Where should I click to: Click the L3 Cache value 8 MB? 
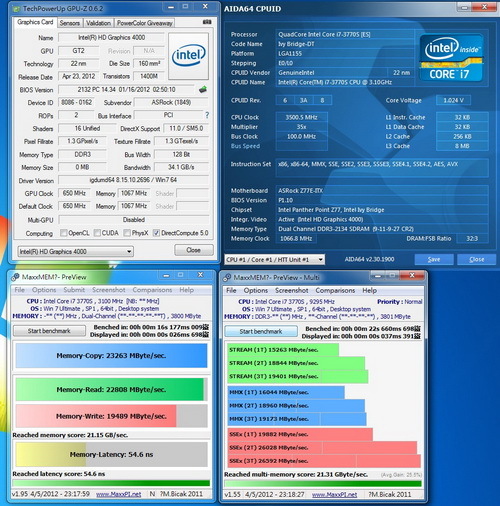tap(462, 146)
